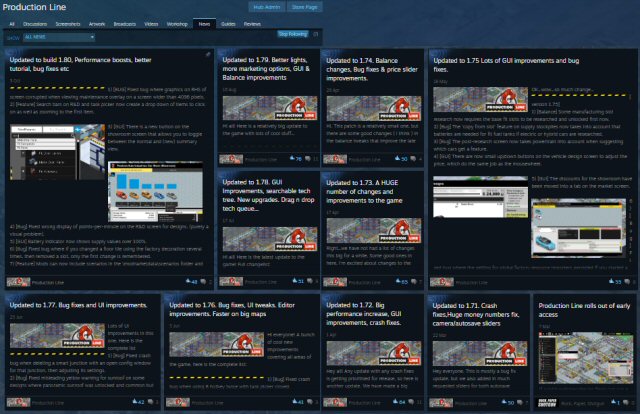This screenshot has width=640, height=414.
Task: Open the 'Updated to 1.79' post title
Action: click(266, 69)
